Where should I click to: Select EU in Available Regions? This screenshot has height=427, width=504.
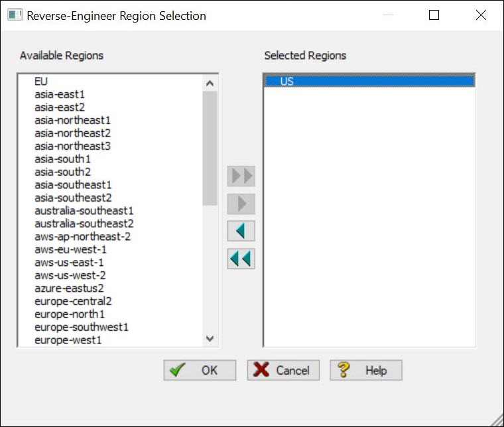click(x=41, y=82)
